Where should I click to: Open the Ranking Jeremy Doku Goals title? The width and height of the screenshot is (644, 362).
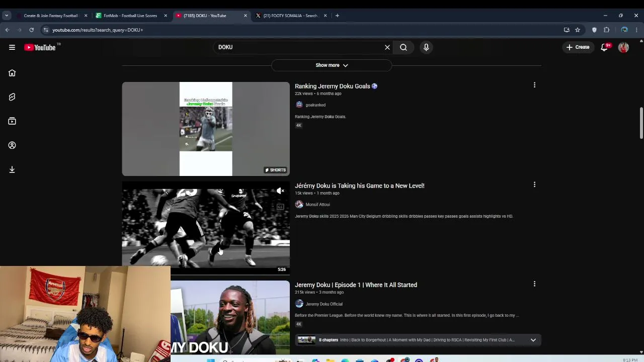pyautogui.click(x=336, y=86)
